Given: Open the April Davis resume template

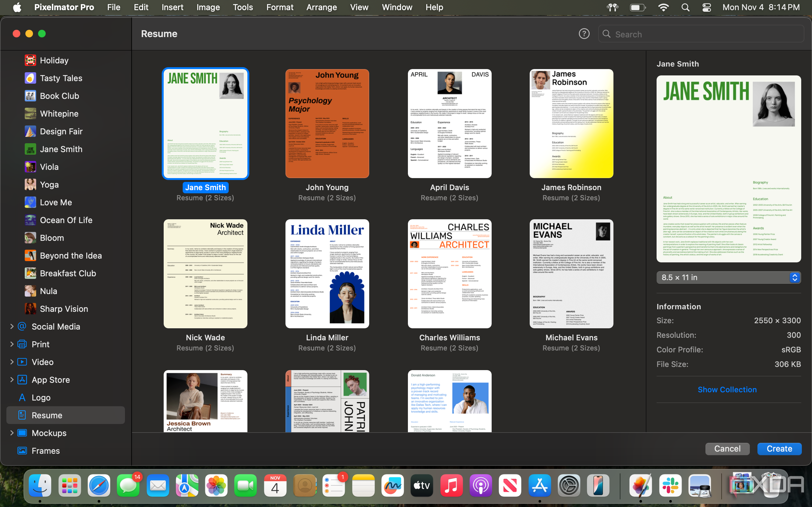Looking at the screenshot, I should pos(449,123).
